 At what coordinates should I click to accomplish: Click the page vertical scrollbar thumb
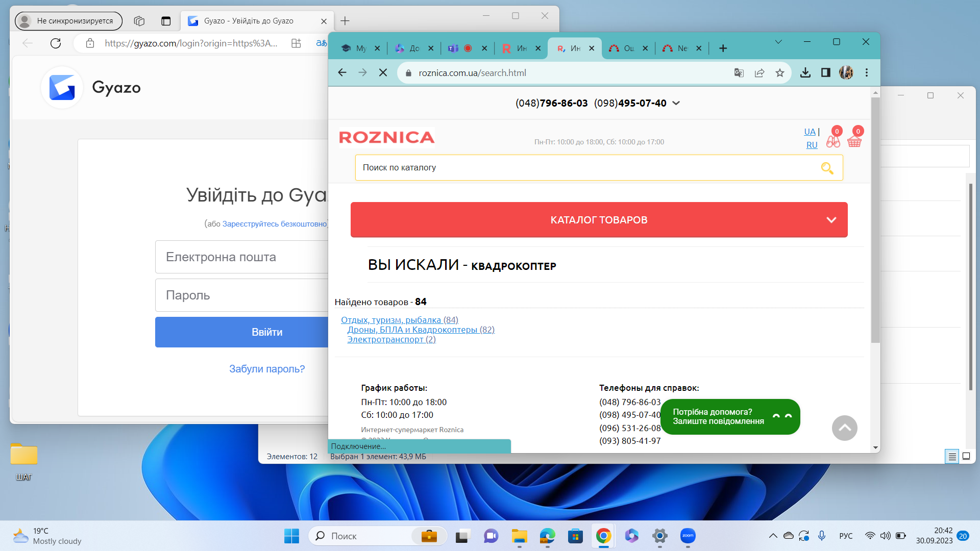(875, 219)
